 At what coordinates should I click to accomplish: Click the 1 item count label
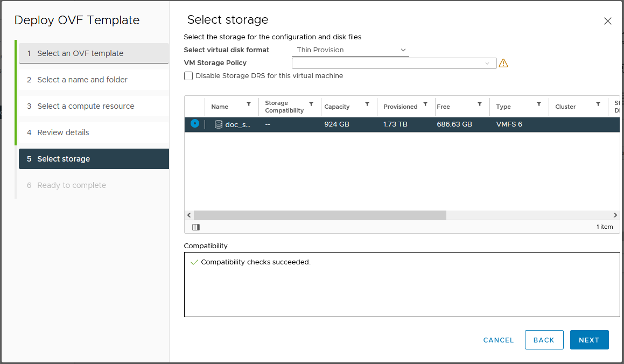tap(605, 227)
